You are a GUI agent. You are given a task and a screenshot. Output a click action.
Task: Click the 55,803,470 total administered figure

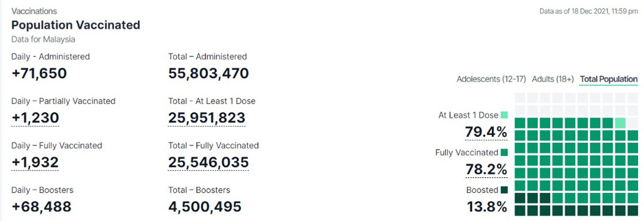click(209, 73)
